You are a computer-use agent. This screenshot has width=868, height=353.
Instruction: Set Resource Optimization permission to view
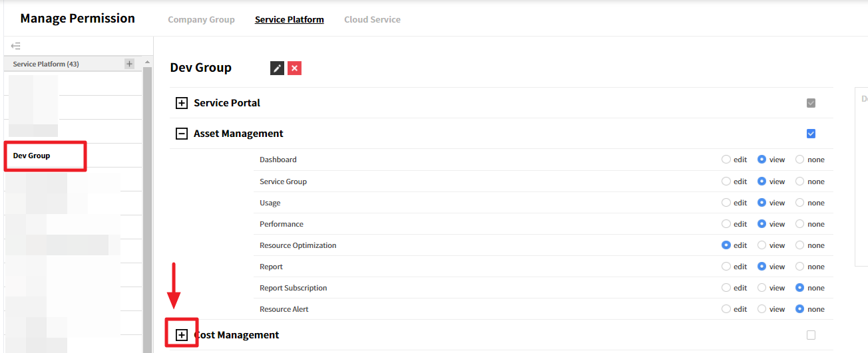(x=762, y=245)
